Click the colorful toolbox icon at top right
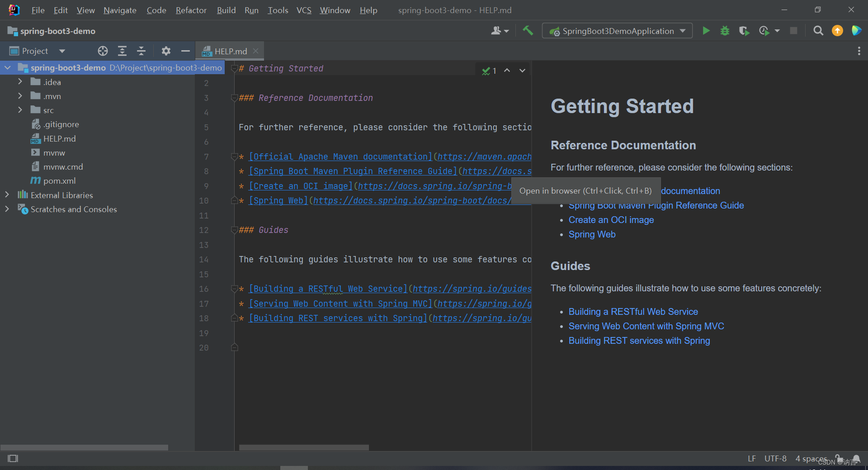This screenshot has width=868, height=470. click(x=856, y=31)
